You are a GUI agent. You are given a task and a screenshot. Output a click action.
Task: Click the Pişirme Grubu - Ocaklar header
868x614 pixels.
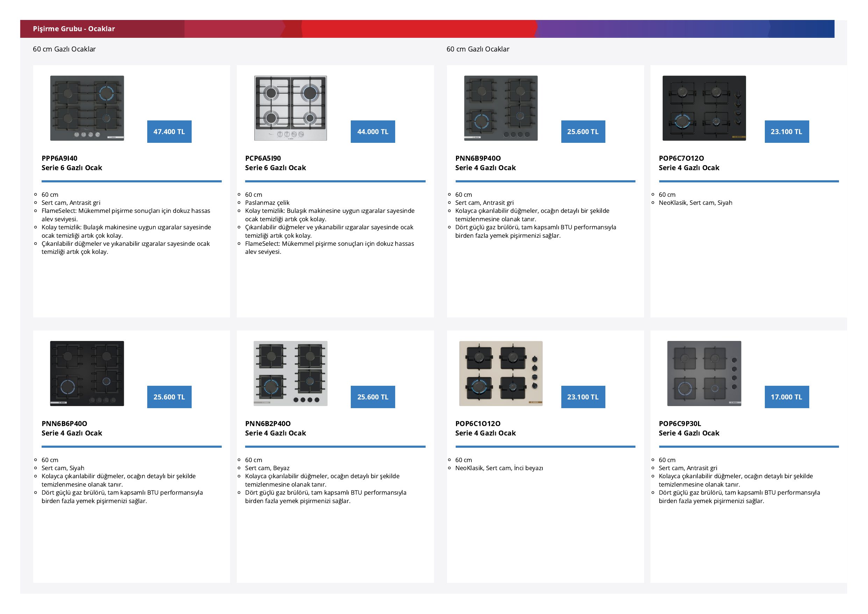pyautogui.click(x=74, y=29)
